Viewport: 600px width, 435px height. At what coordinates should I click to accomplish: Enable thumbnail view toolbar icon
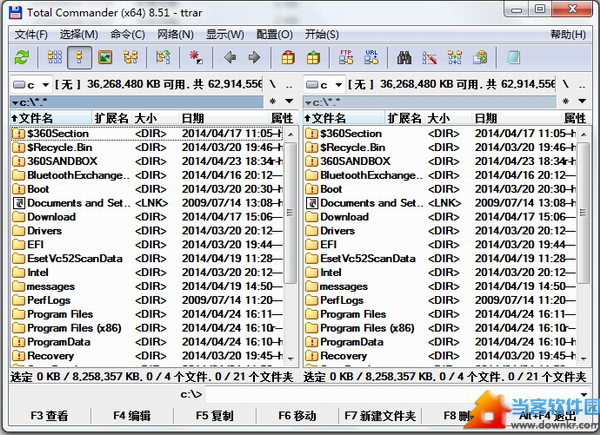(x=105, y=57)
